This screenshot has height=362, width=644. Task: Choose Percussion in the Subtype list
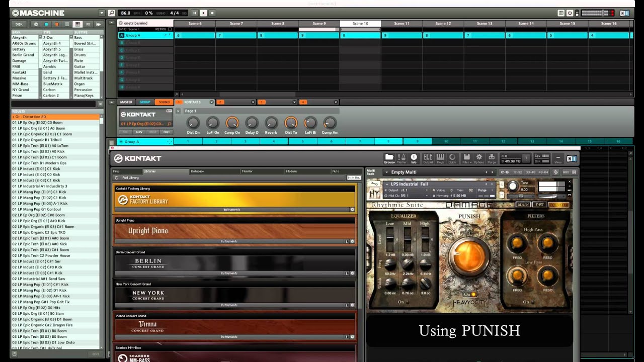click(87, 89)
